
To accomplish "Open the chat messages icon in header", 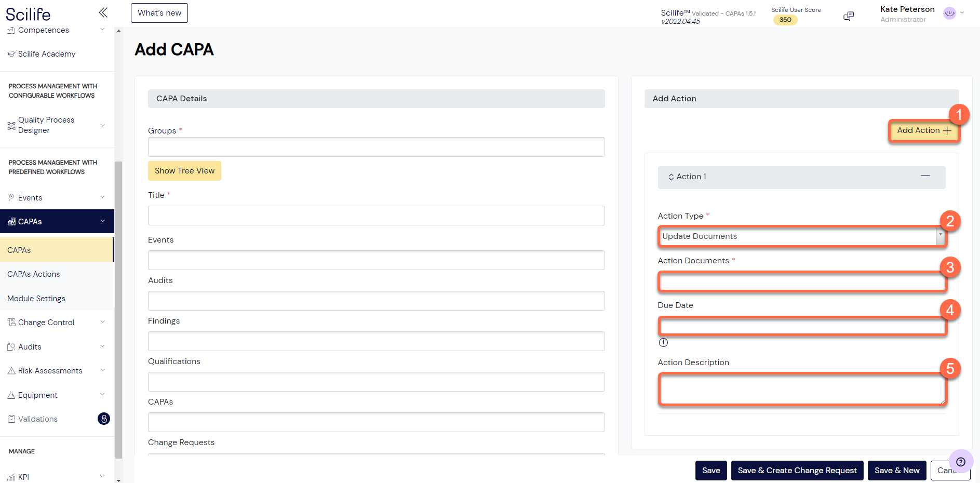I will (848, 17).
